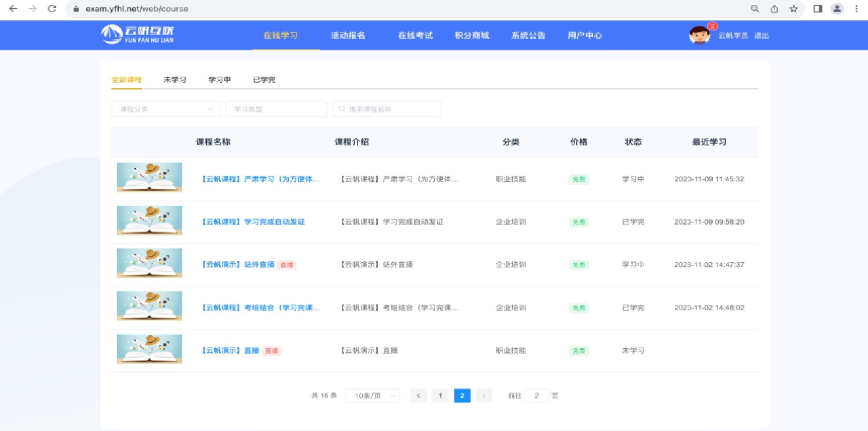Switch to the 已学完 tab
Image resolution: width=868 pixels, height=431 pixels.
coord(264,80)
